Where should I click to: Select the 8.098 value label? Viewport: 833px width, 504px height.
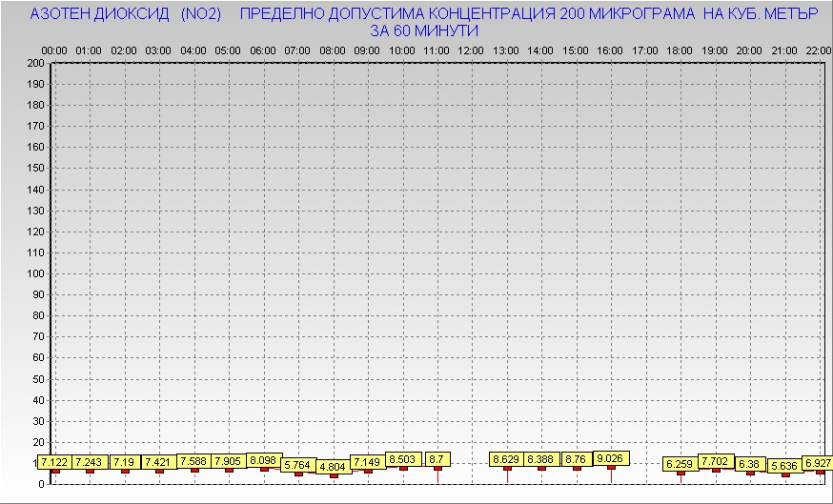(264, 460)
